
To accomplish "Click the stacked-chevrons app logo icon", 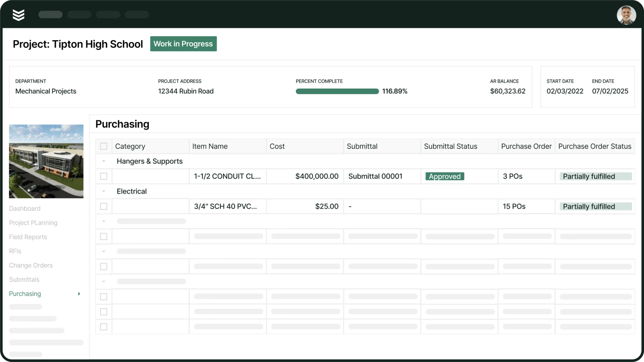I will tap(19, 14).
